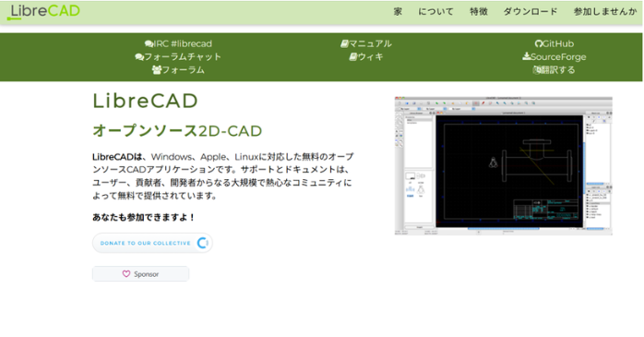Open the フォーラム link in the third row
This screenshot has width=644, height=337.
[x=183, y=70]
